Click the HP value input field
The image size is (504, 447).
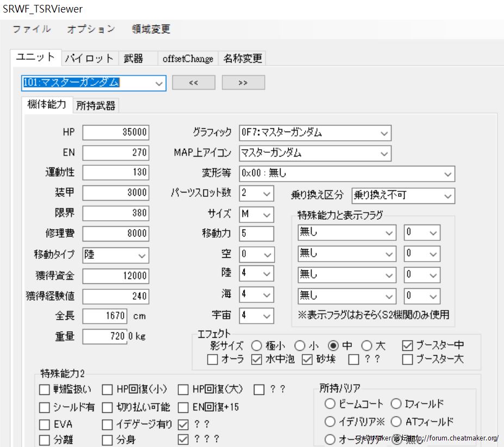pyautogui.click(x=115, y=132)
